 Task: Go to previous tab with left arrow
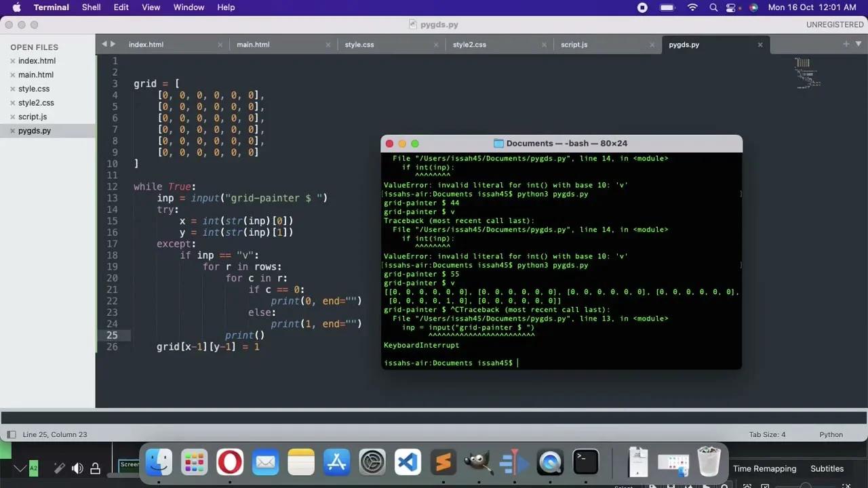click(104, 44)
